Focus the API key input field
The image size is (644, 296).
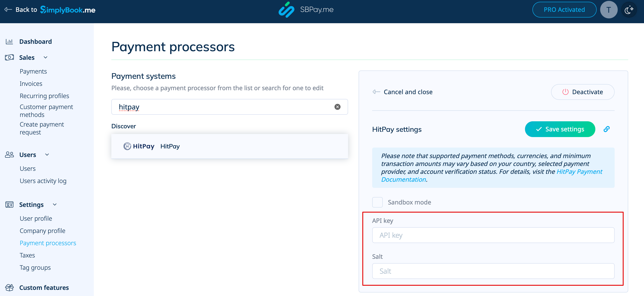(x=493, y=235)
